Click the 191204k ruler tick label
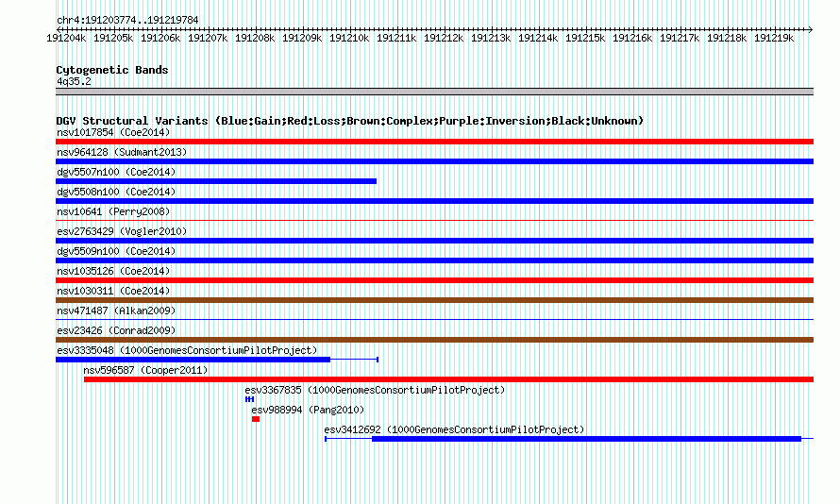The image size is (840, 504). [x=66, y=38]
